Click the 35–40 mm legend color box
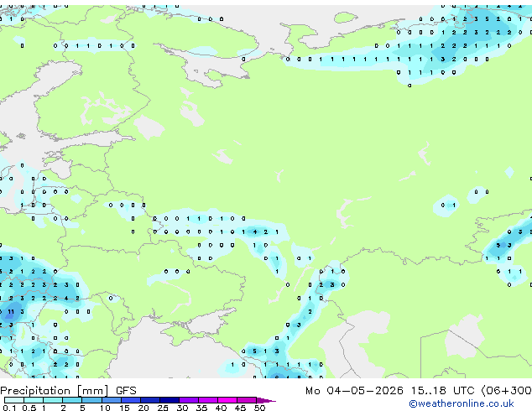 208,400
